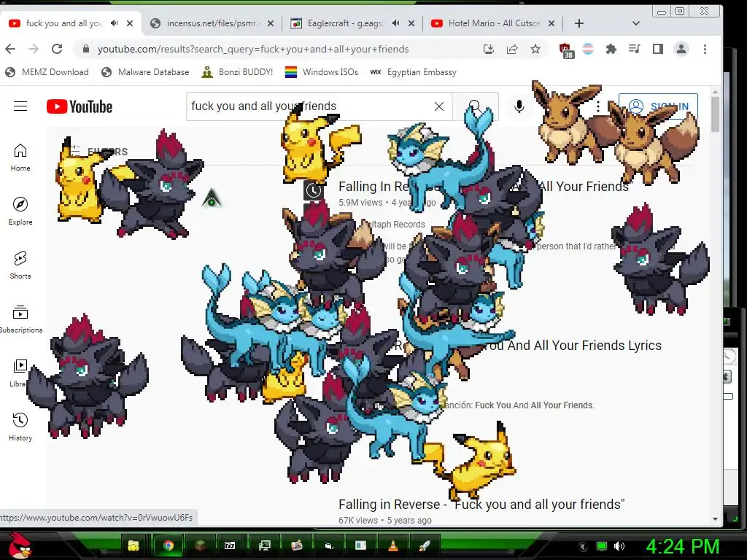This screenshot has width=747, height=560.
Task: Open Subscriptions in YouTube sidebar
Action: (x=20, y=319)
